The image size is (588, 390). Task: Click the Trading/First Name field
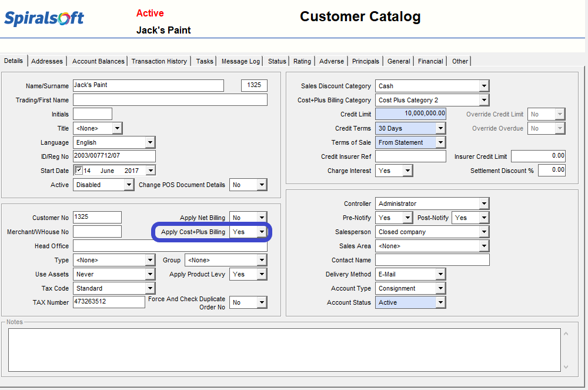point(171,100)
